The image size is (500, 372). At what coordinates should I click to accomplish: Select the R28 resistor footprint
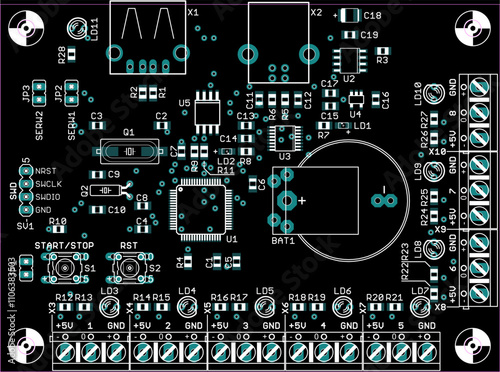[72, 54]
